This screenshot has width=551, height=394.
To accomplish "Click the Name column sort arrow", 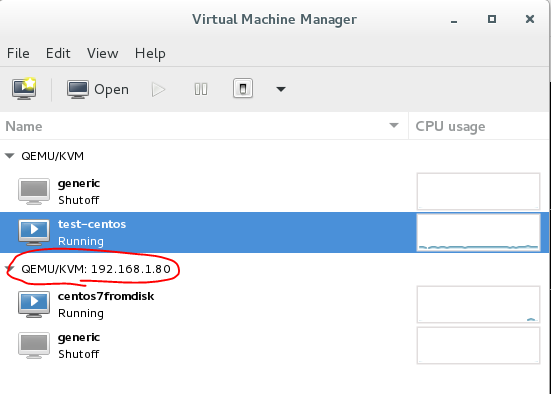I will [394, 125].
